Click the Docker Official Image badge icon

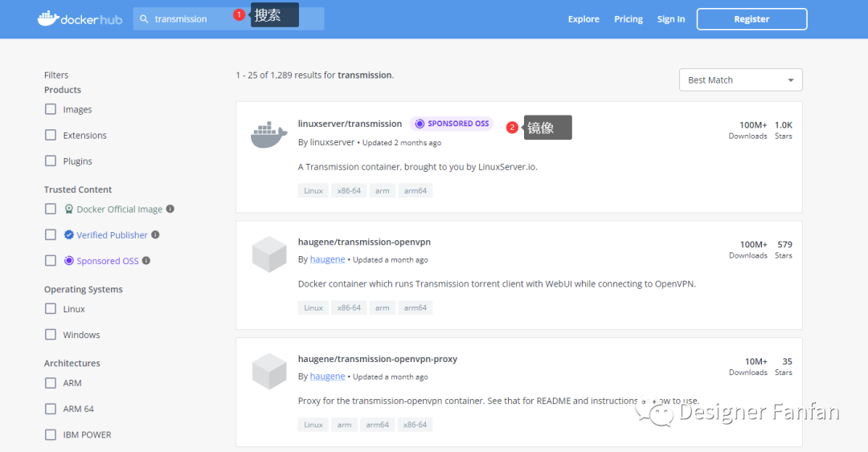tap(68, 209)
